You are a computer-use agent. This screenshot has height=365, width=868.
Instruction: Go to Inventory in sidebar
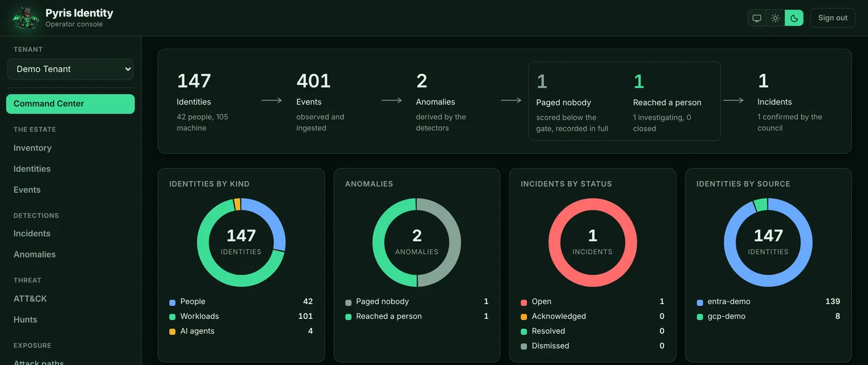tap(33, 148)
